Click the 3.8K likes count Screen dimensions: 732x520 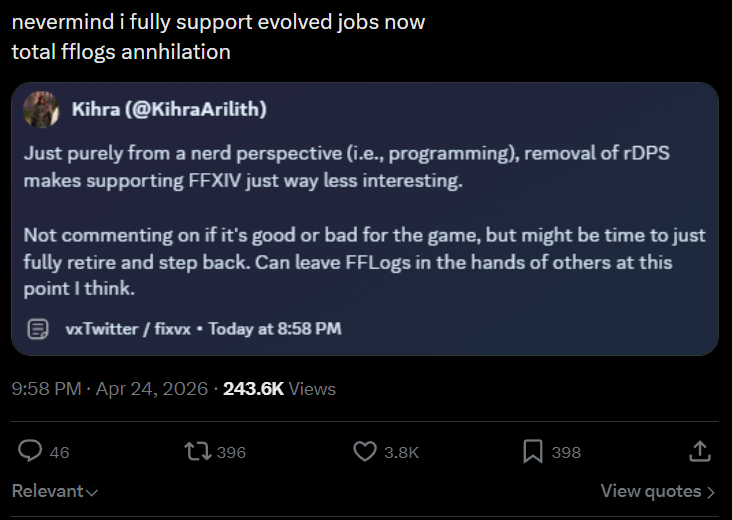click(x=401, y=453)
